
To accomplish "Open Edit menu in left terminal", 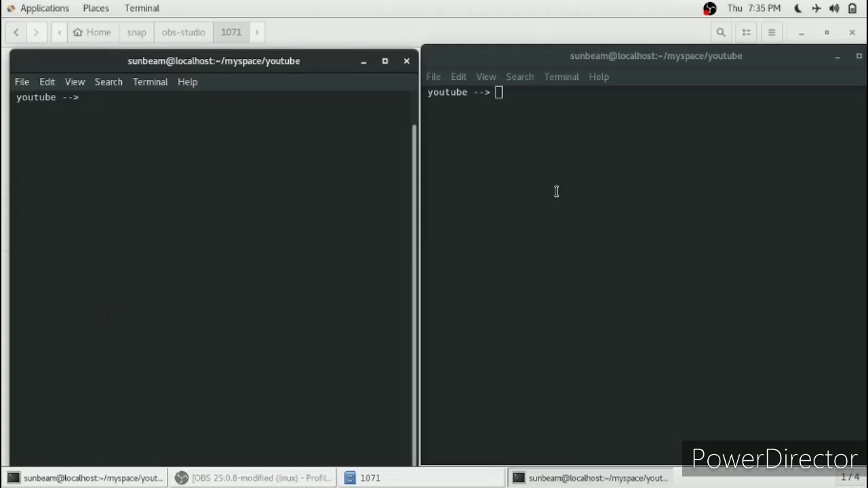I will click(47, 82).
